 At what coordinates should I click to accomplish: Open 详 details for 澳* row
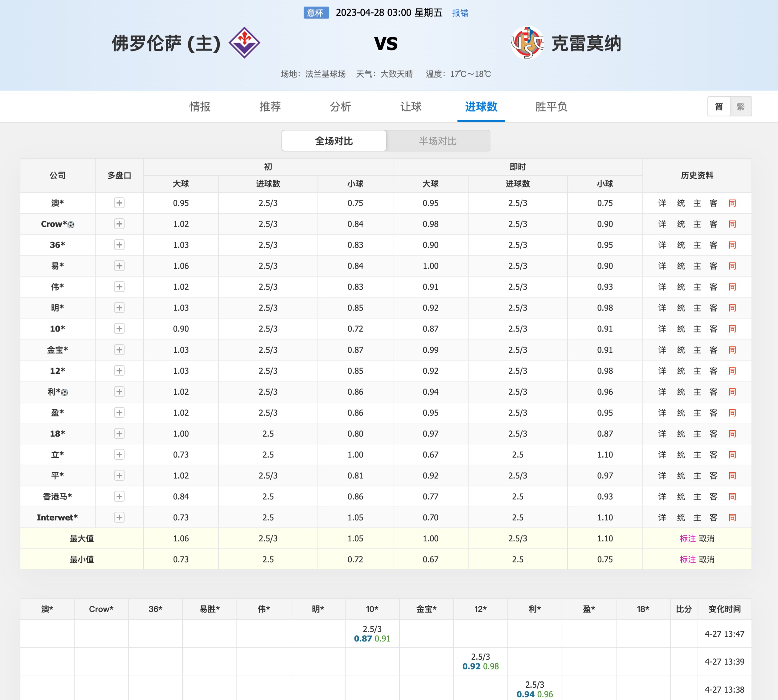click(662, 203)
